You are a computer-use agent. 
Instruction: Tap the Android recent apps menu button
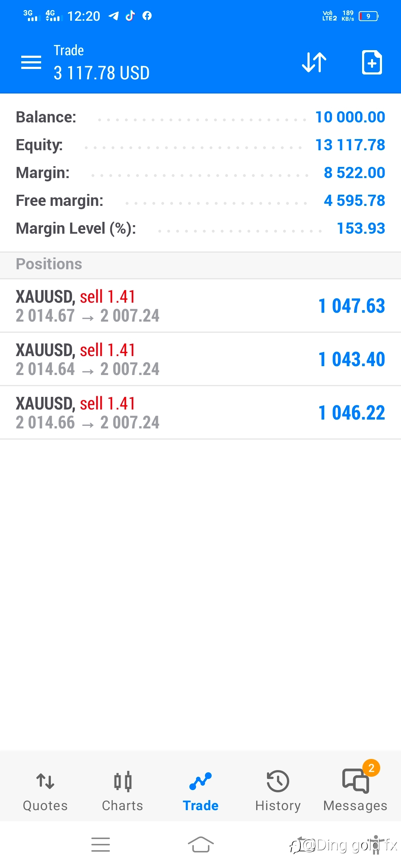(x=101, y=845)
